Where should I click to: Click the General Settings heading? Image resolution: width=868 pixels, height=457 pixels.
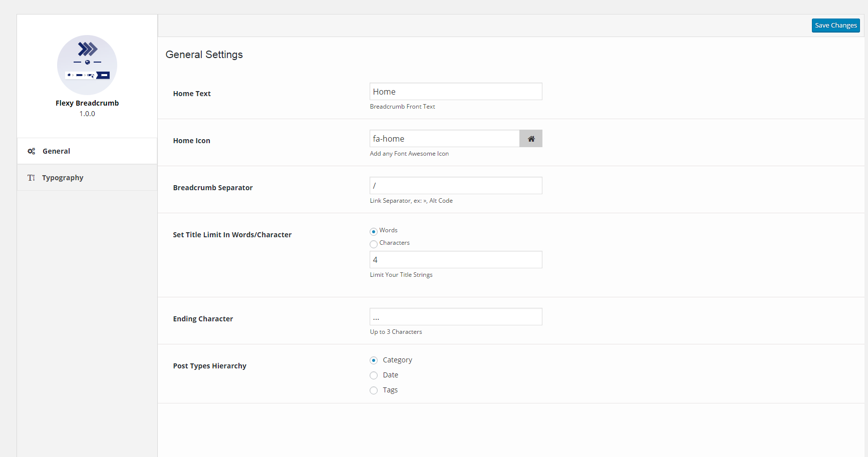(x=204, y=55)
